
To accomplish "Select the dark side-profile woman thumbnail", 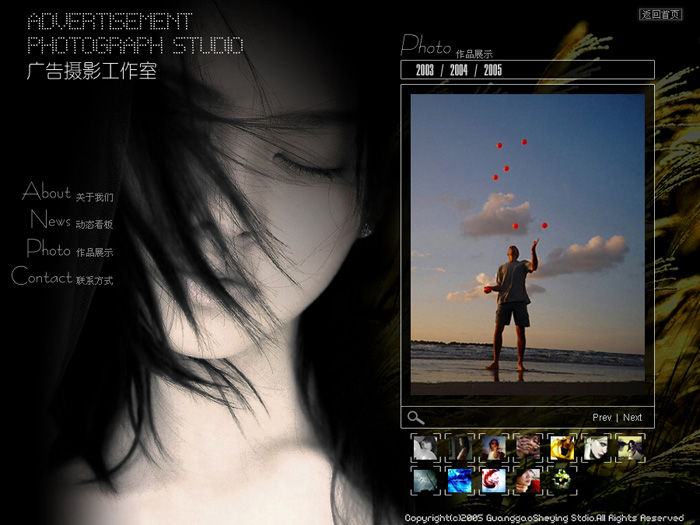I will (x=459, y=448).
